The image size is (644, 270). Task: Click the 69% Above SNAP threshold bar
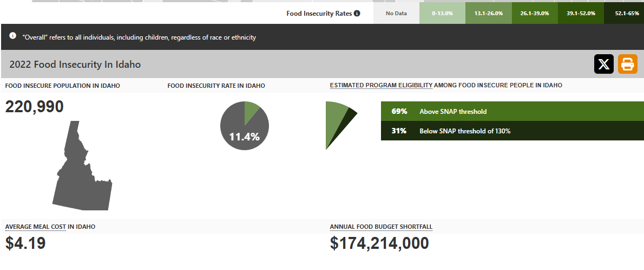(x=512, y=111)
